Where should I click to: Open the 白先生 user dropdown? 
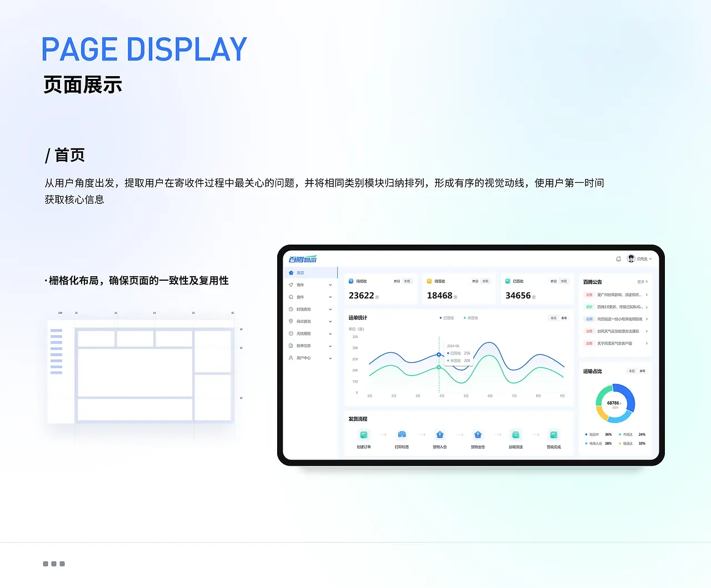pos(642,259)
